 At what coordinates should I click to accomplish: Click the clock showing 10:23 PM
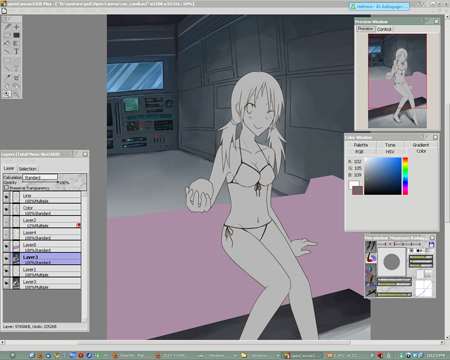436,355
